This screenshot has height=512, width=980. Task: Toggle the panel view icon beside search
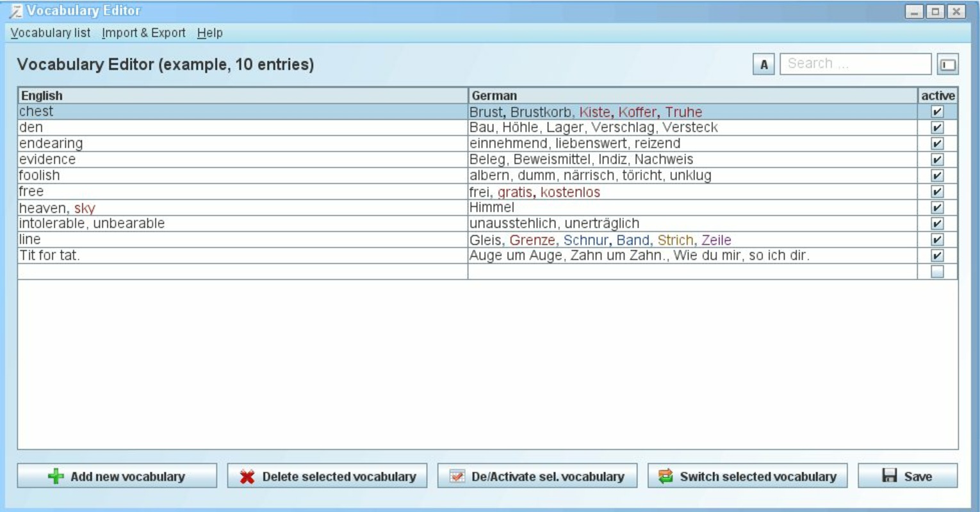(947, 65)
